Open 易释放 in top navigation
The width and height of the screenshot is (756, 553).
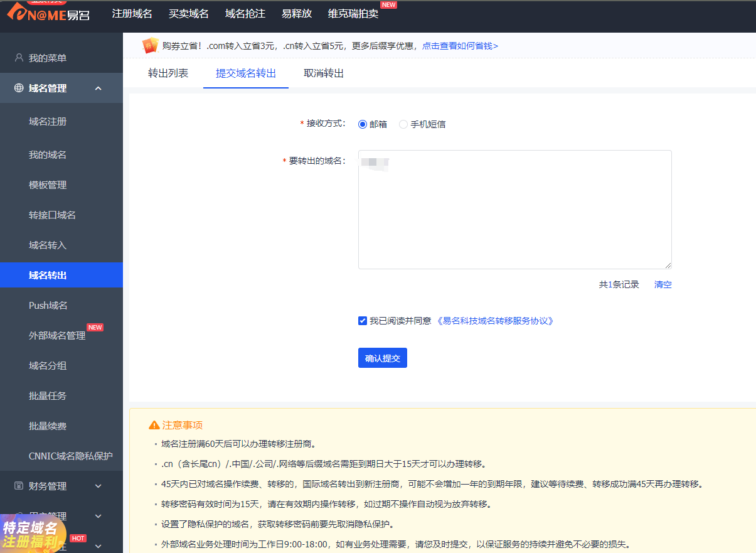pyautogui.click(x=297, y=14)
